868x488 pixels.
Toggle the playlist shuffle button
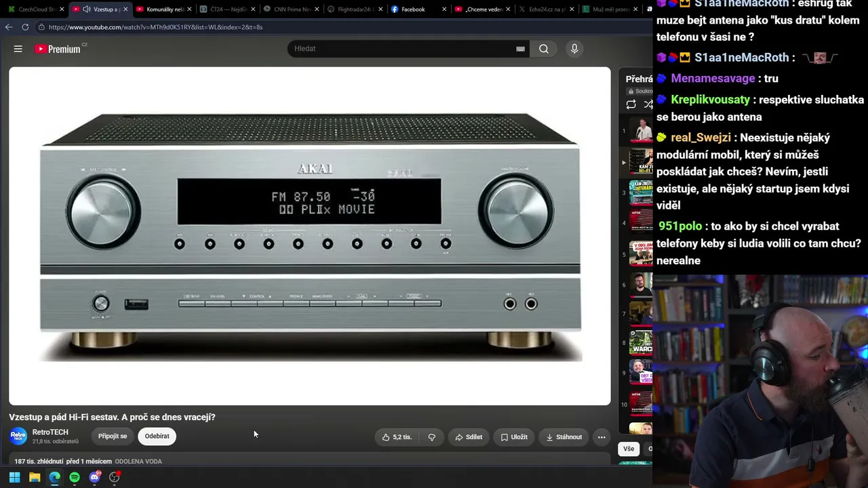click(648, 104)
